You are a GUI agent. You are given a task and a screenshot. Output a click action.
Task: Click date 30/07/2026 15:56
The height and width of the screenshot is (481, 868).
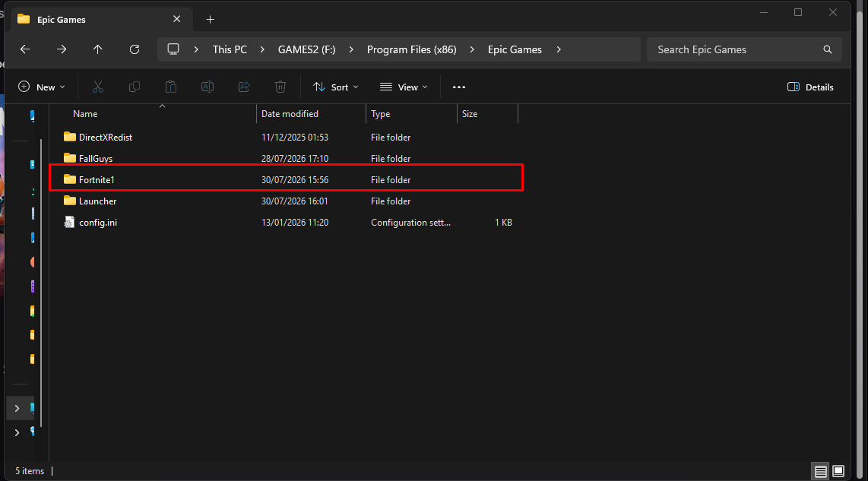[294, 179]
